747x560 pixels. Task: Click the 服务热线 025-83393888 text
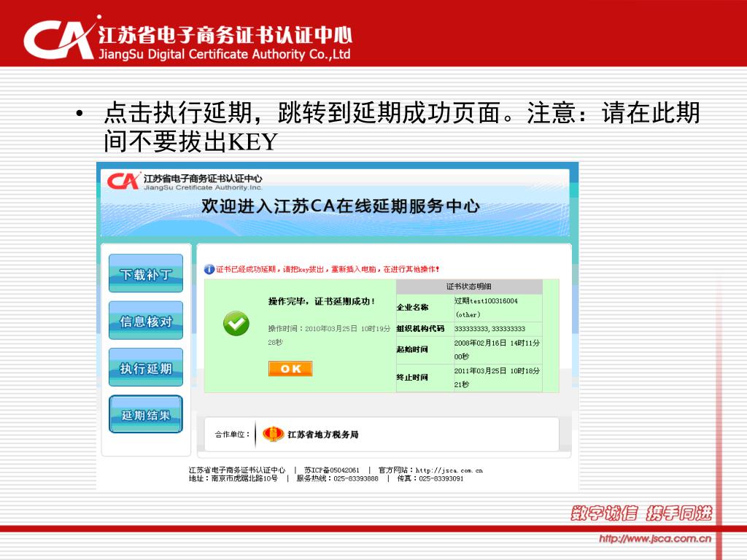click(337, 478)
